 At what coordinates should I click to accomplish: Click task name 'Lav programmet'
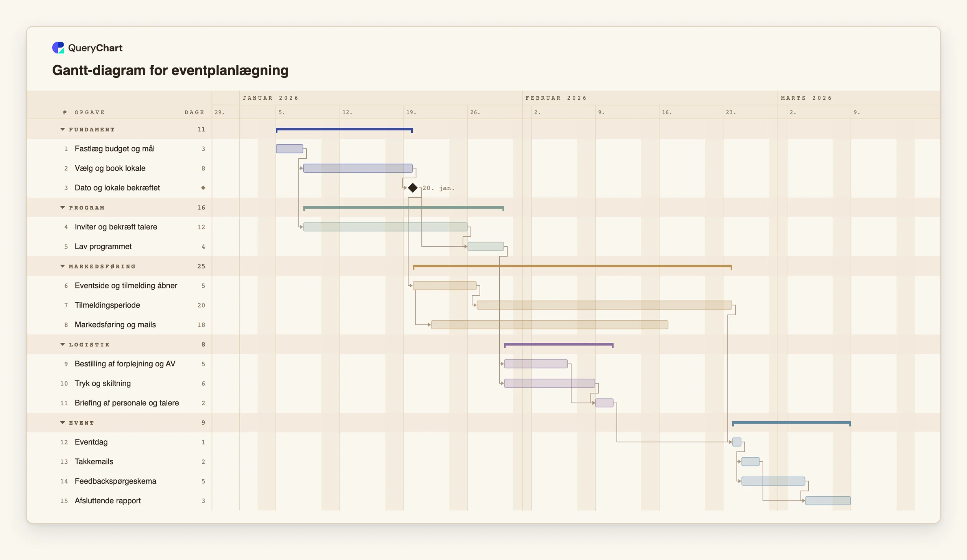point(103,246)
